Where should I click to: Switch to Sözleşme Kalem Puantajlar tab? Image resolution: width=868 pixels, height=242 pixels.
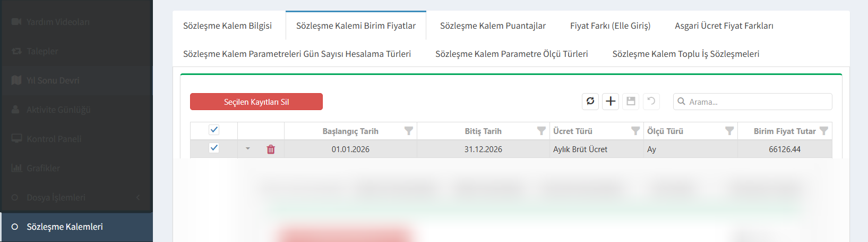point(493,26)
